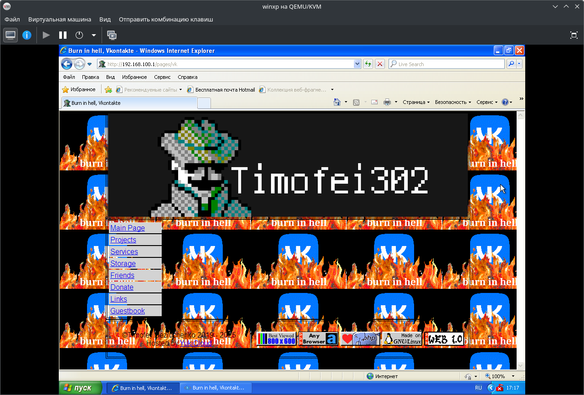Open Бесплатная почта Hotmail favorite
The image size is (584, 395).
click(x=221, y=90)
